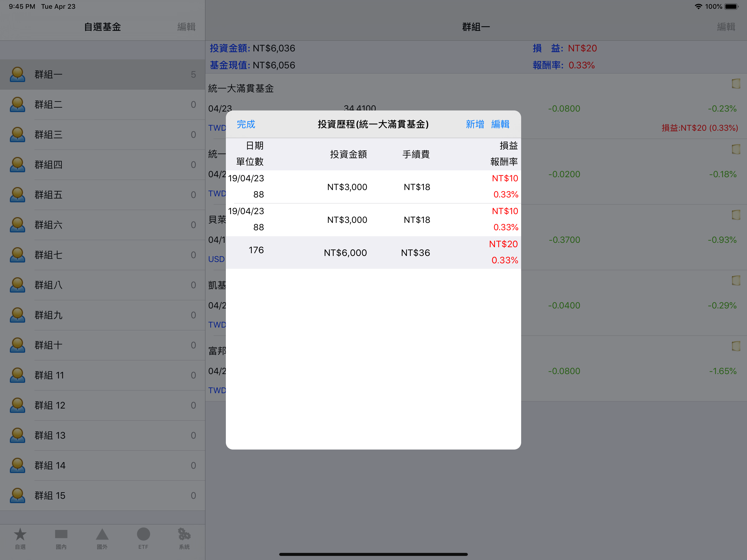This screenshot has width=747, height=560.
Task: Select the NT$6,000 total investment cell
Action: coord(345,253)
